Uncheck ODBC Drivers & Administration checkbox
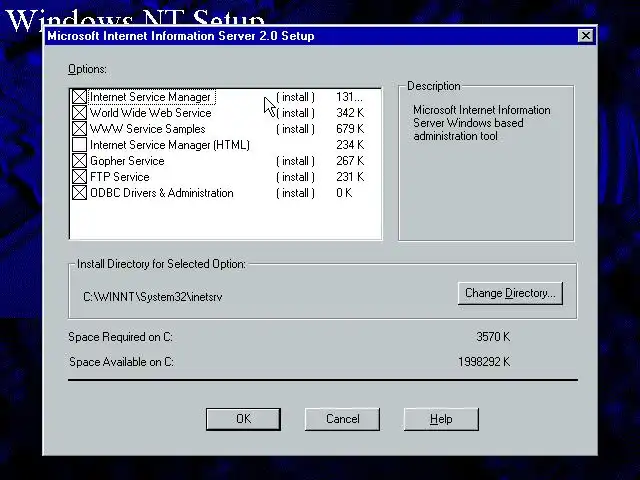This screenshot has width=640, height=480. pyautogui.click(x=79, y=193)
